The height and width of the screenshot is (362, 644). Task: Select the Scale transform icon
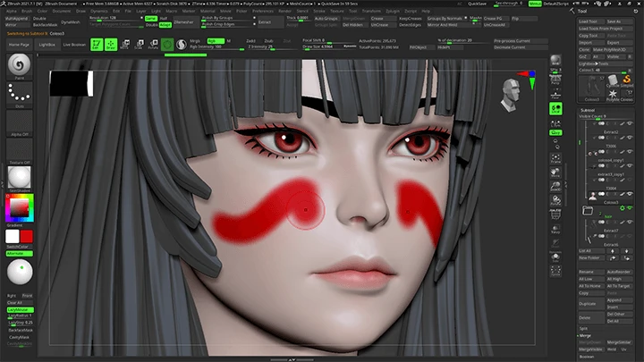pos(140,45)
